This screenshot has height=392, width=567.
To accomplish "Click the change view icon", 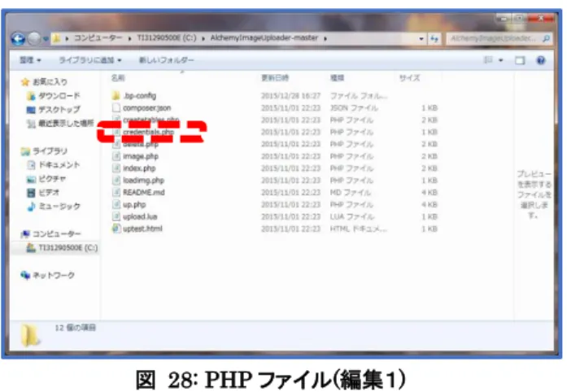I will click(488, 60).
